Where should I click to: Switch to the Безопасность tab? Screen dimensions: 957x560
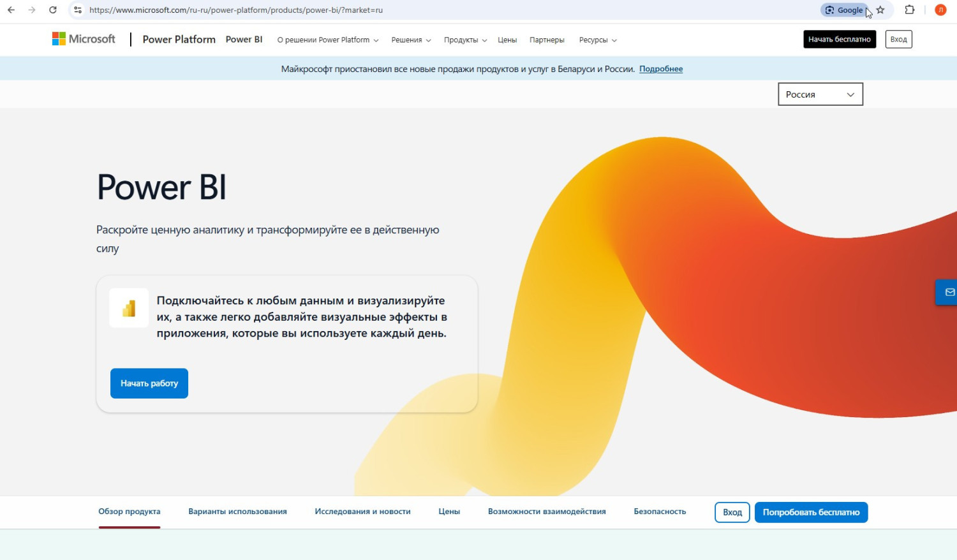click(660, 512)
